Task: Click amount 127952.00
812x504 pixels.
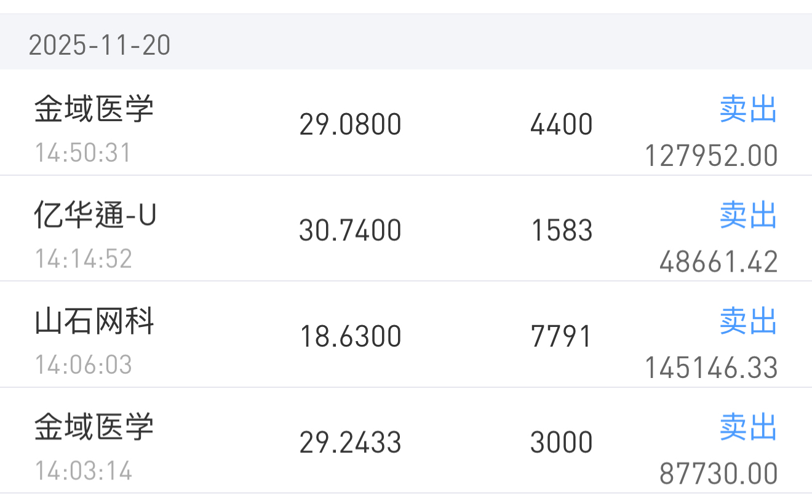Action: point(711,156)
